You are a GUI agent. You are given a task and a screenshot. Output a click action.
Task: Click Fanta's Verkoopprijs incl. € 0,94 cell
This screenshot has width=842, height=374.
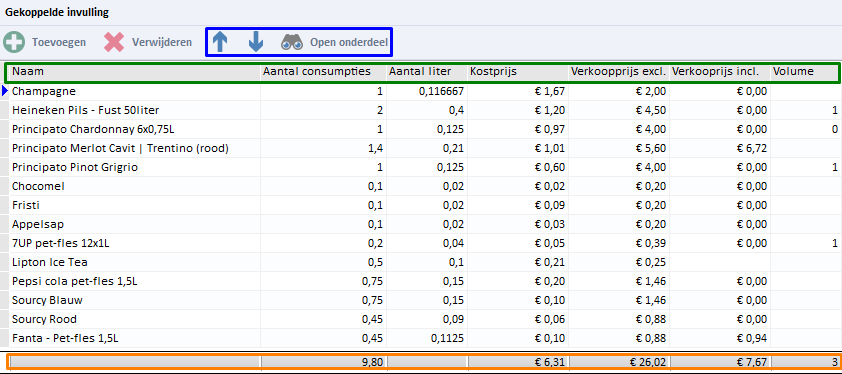click(720, 339)
